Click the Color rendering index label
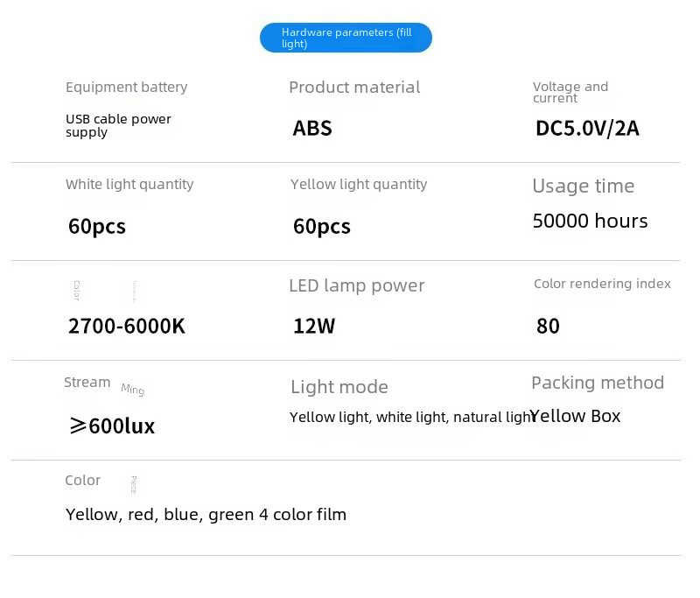 pyautogui.click(x=602, y=284)
